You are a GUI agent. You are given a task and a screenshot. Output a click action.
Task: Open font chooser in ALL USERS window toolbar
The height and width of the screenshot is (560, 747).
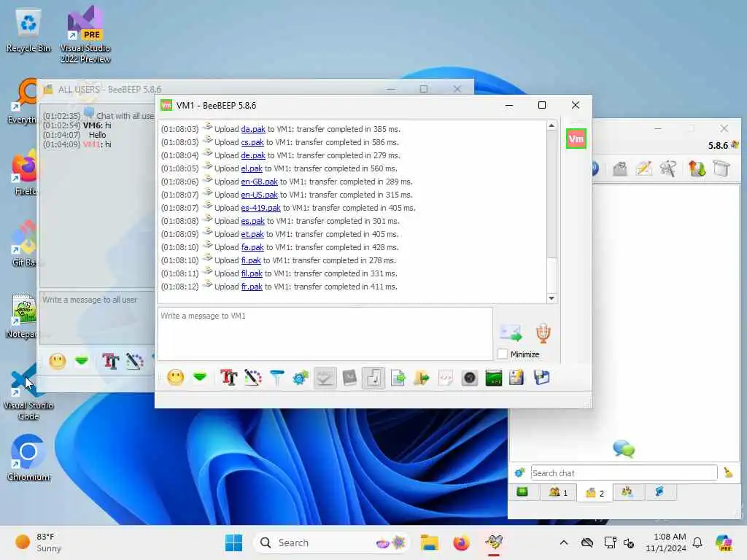click(x=110, y=361)
